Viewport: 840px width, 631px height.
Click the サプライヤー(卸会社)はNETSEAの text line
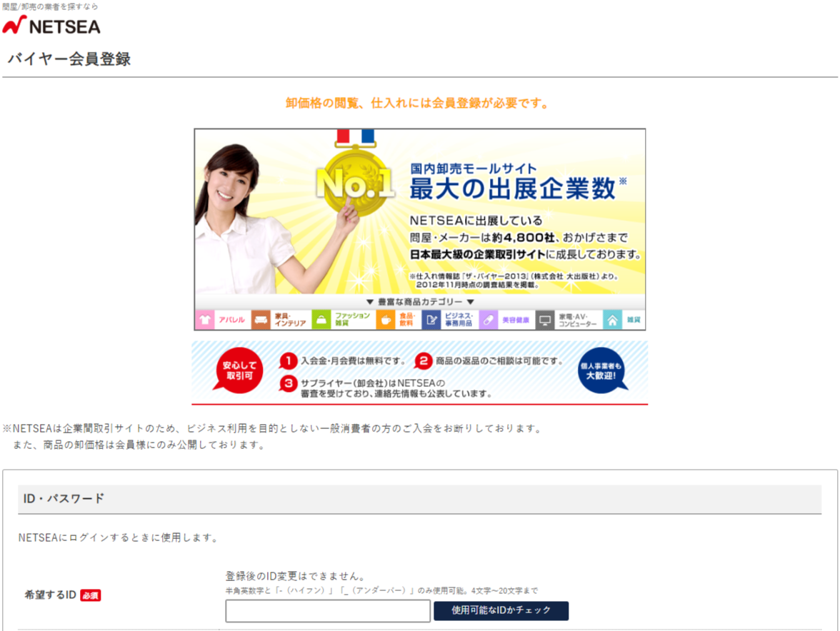[373, 383]
